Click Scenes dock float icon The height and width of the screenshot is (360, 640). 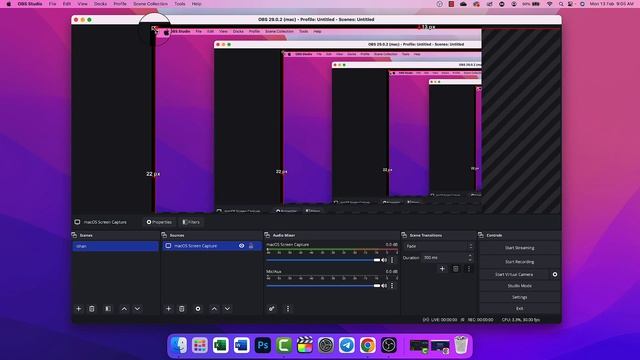(x=74, y=235)
